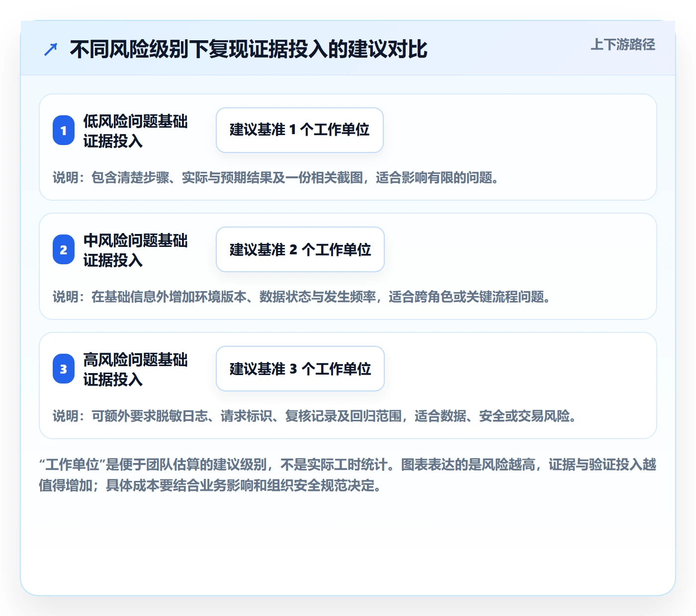
Task: Click the 上下游路径 label in the header
Action: tap(623, 45)
